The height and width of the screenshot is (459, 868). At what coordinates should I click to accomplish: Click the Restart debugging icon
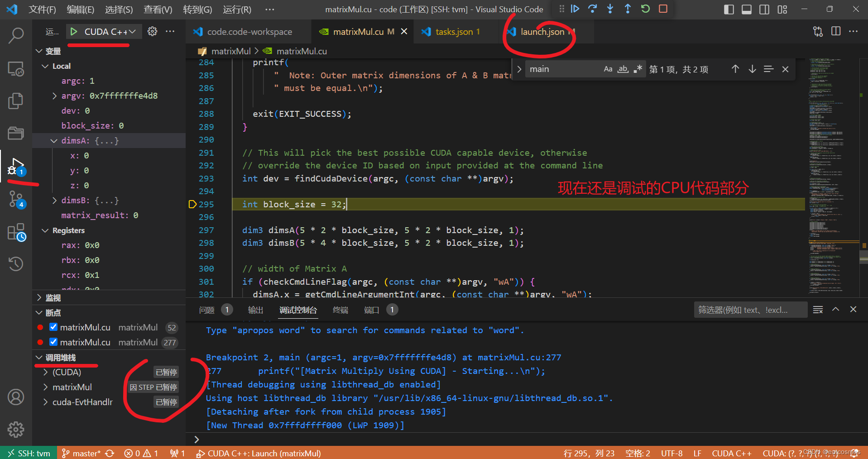click(x=645, y=9)
